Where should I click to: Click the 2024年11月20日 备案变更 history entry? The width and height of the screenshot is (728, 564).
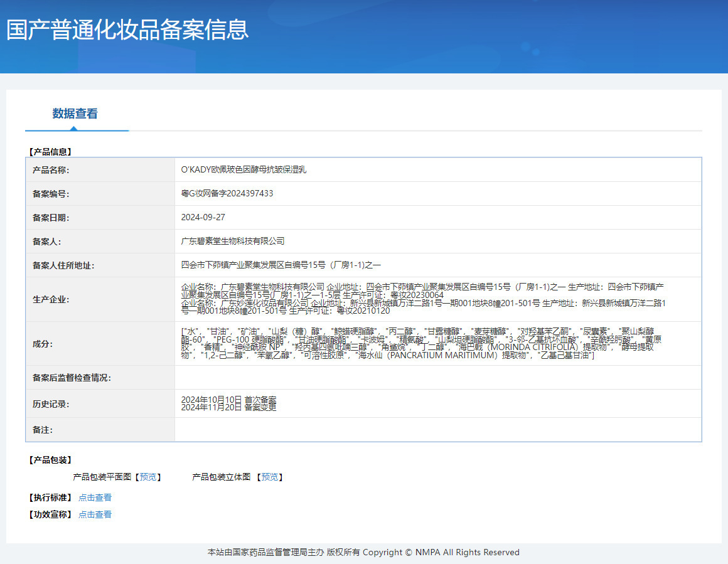pos(228,407)
